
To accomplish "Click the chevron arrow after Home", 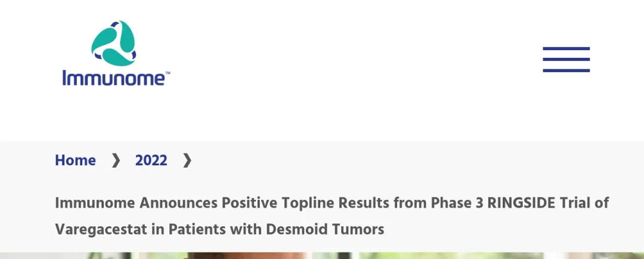I will click(x=116, y=160).
